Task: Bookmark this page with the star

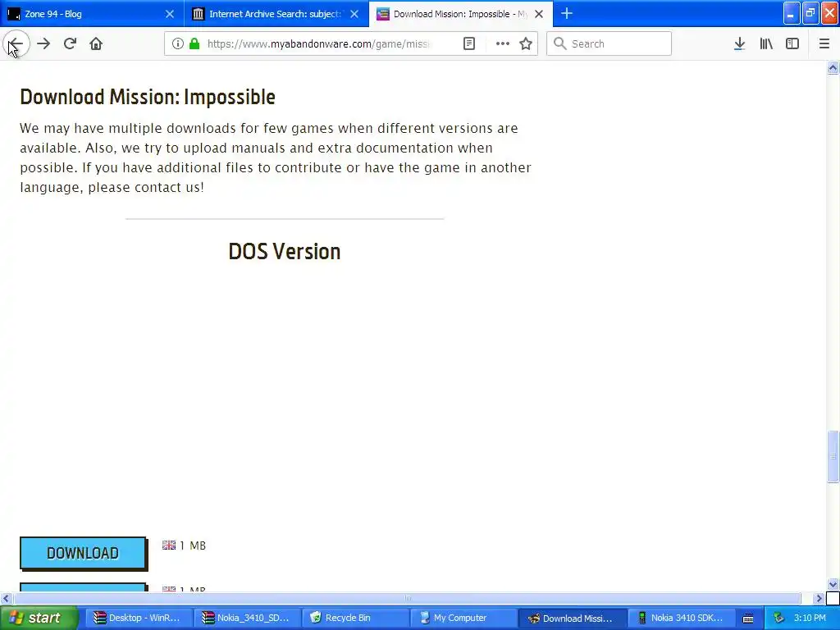Action: [x=526, y=44]
